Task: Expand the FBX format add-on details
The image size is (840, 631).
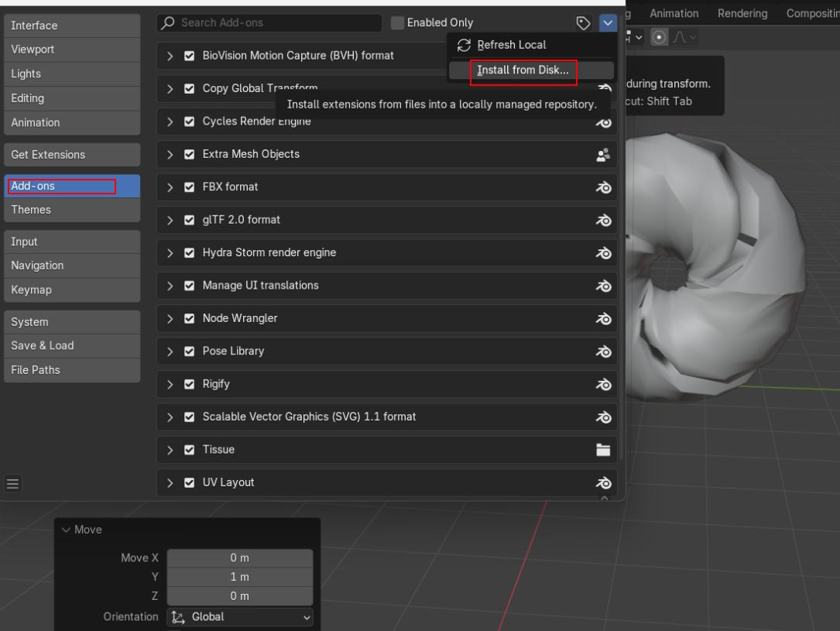Action: [x=170, y=187]
